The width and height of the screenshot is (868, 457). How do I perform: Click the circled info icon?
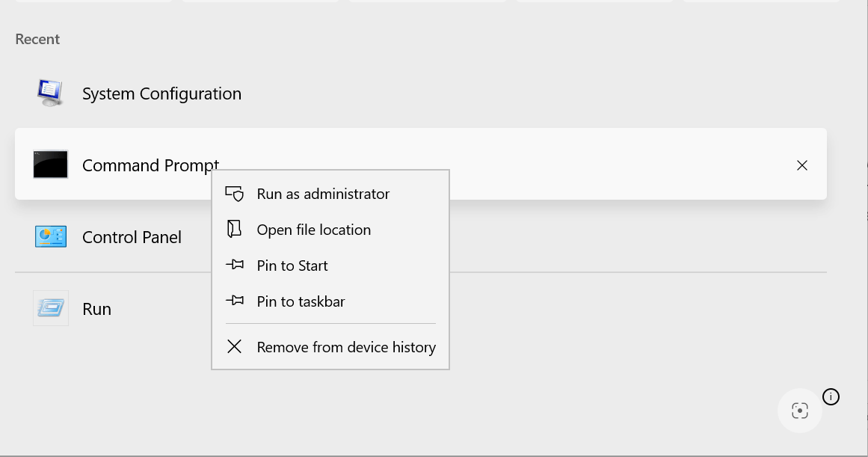pos(830,396)
